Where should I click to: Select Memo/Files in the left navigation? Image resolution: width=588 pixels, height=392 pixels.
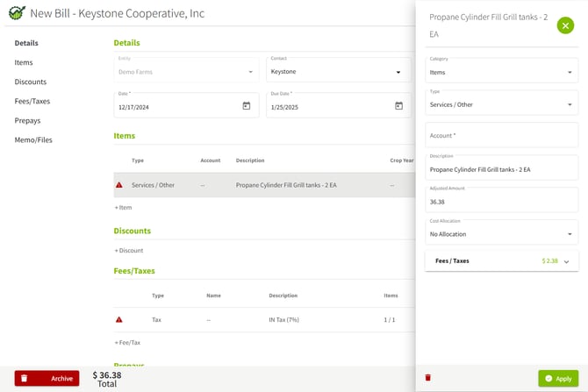(x=33, y=139)
